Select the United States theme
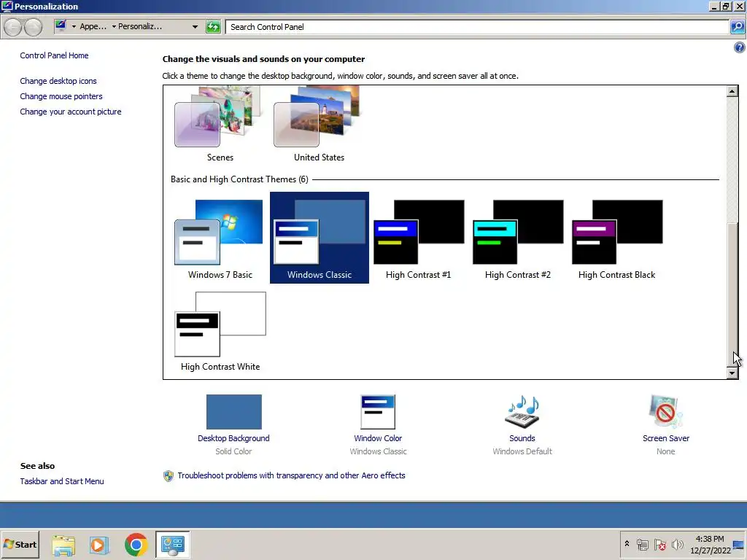The width and height of the screenshot is (747, 560). point(320,124)
